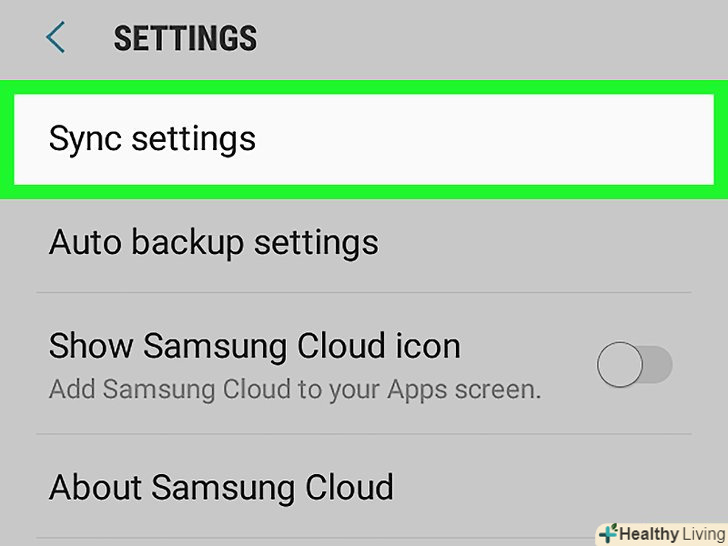Click the word 'Show' in the toggle row
Image resolution: width=728 pixels, height=546 pixels.
pyautogui.click(x=91, y=346)
